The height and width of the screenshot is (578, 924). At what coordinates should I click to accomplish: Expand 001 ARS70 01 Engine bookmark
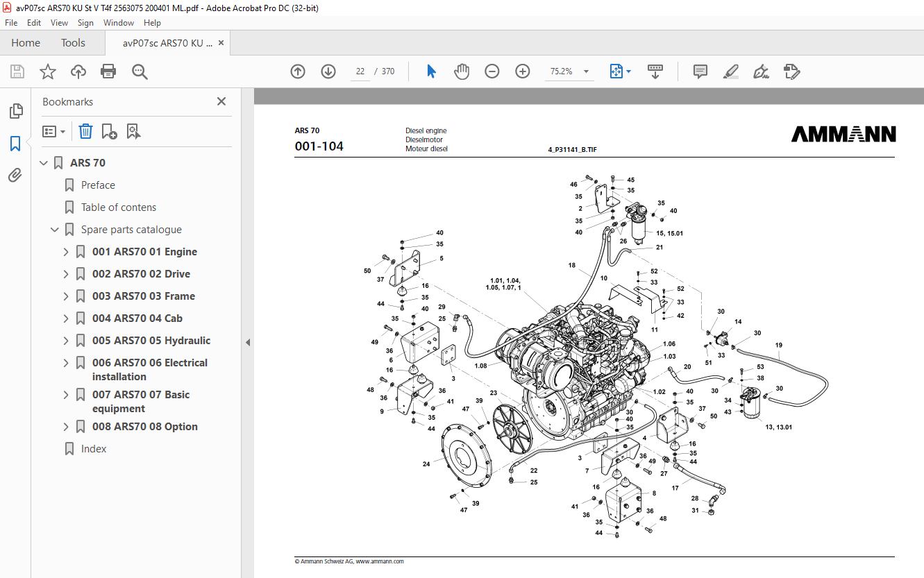[x=67, y=252]
